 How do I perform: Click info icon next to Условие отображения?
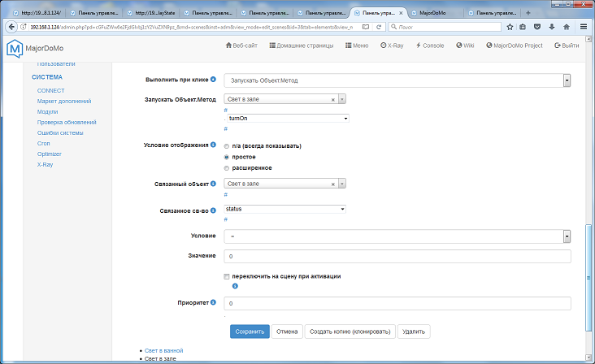213,145
